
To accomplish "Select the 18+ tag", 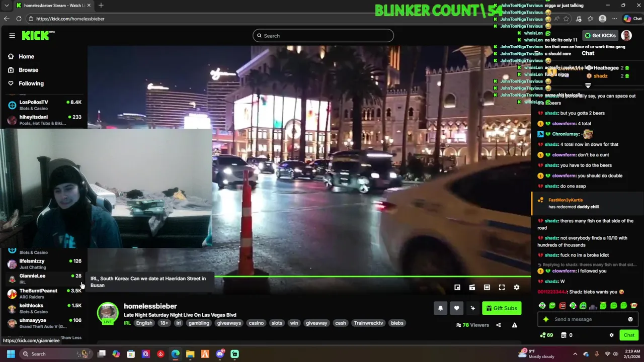I will click(164, 323).
